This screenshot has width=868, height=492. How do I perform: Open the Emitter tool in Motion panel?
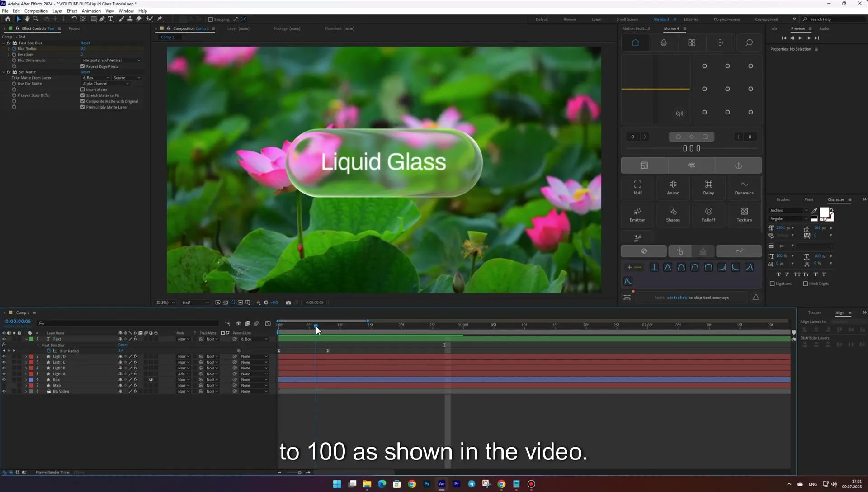(x=637, y=214)
